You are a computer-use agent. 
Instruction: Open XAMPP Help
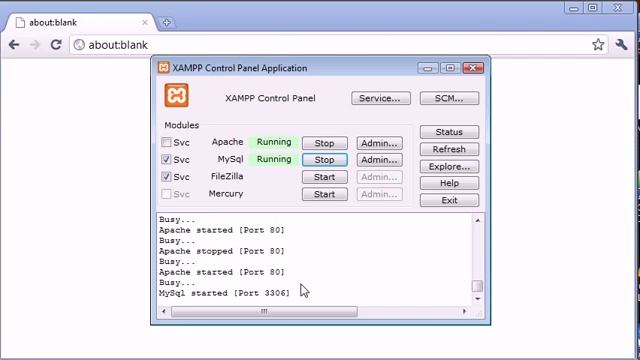(x=449, y=183)
